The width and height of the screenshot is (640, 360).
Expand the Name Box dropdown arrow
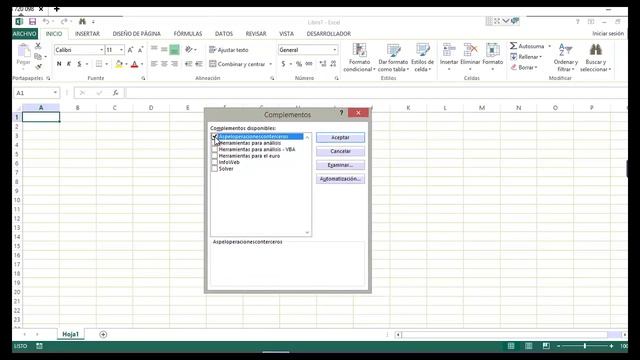[55, 93]
